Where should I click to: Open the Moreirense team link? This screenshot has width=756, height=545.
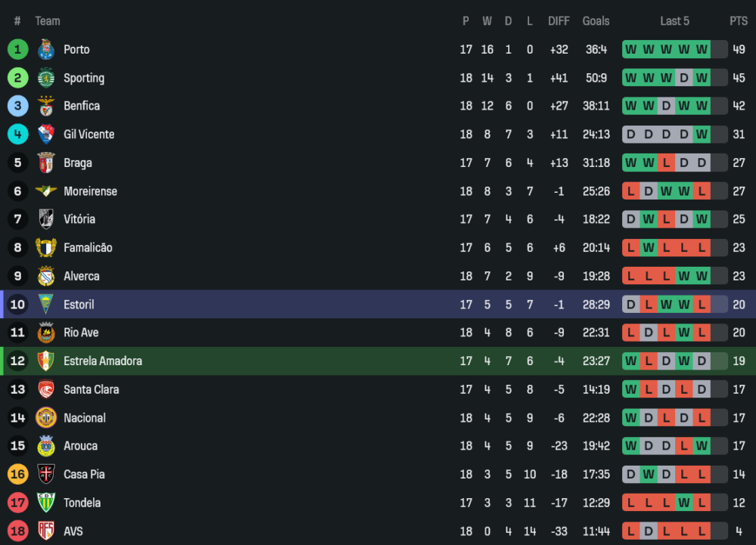(90, 191)
